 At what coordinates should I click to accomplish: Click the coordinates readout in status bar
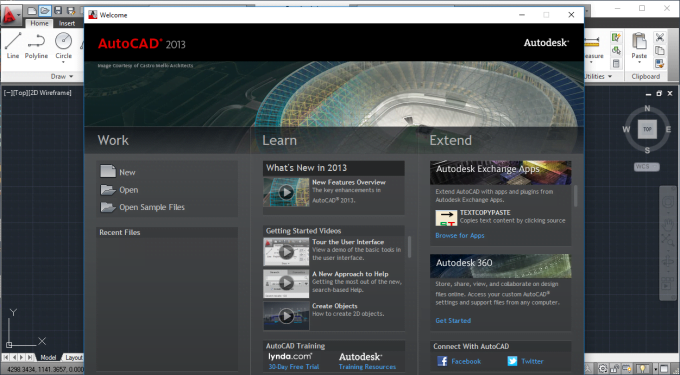pos(45,369)
